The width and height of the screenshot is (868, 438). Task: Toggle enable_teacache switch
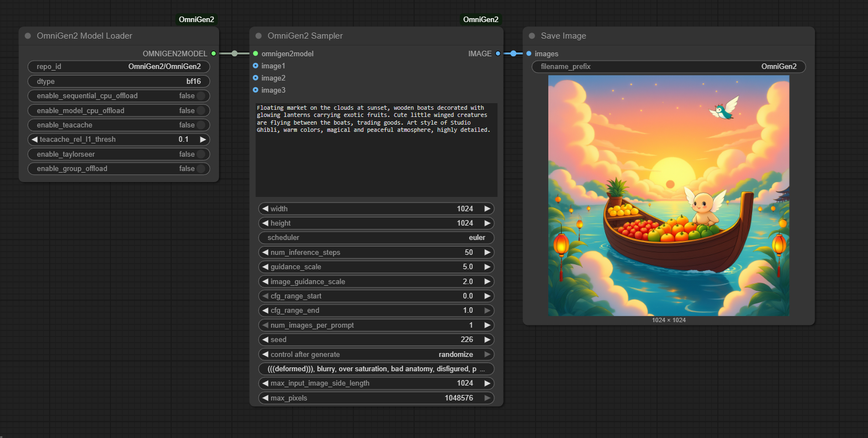pyautogui.click(x=201, y=125)
